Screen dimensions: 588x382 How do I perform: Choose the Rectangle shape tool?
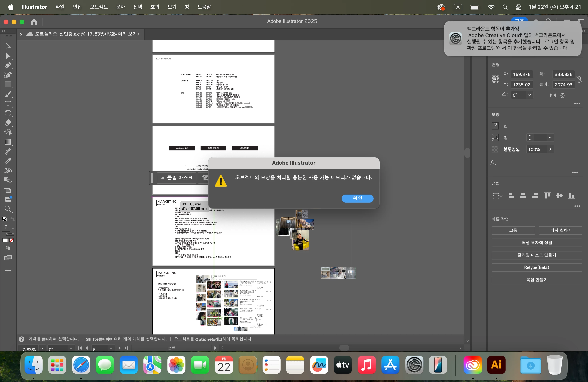click(8, 85)
